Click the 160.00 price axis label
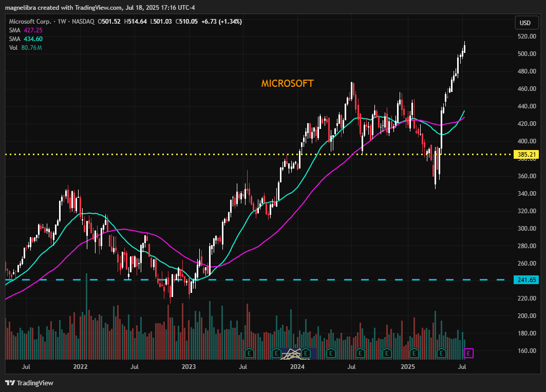The width and height of the screenshot is (546, 392). click(x=526, y=350)
